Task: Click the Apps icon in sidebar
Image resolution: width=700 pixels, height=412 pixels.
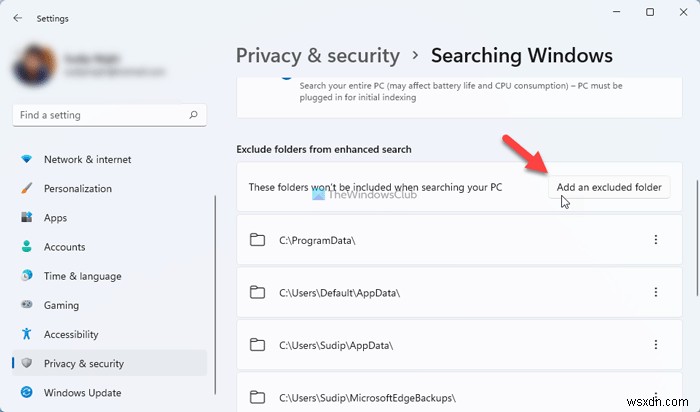Action: click(26, 218)
